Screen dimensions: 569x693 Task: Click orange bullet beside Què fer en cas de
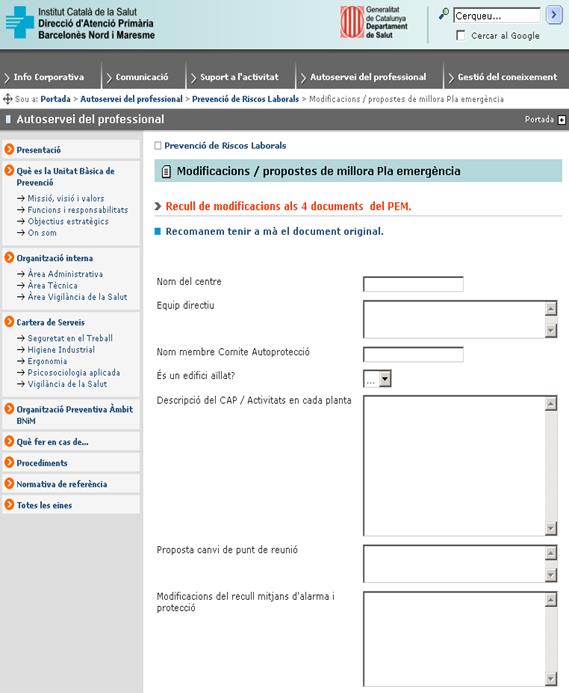click(x=9, y=441)
